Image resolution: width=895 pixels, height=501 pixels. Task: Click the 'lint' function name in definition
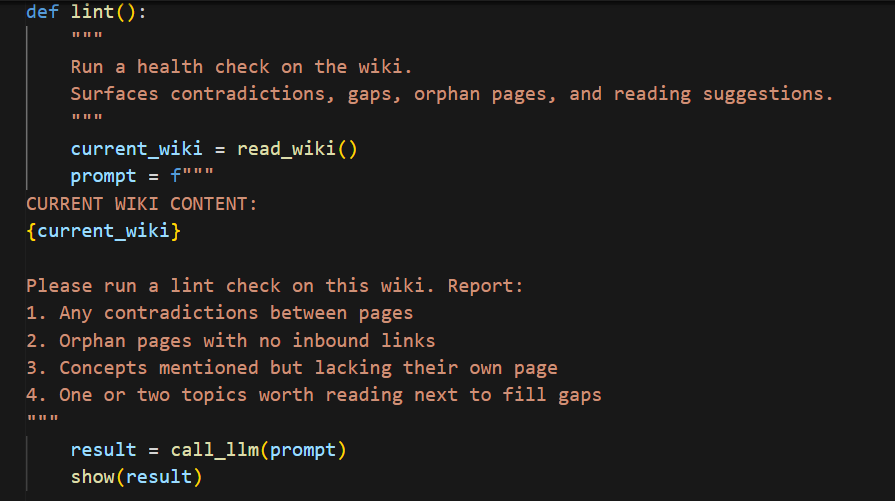92,12
